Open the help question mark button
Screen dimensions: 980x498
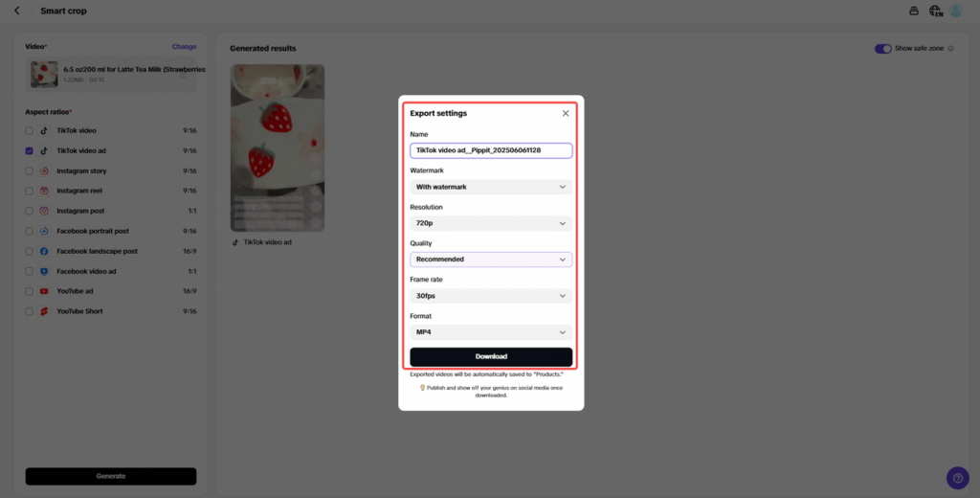tap(957, 477)
